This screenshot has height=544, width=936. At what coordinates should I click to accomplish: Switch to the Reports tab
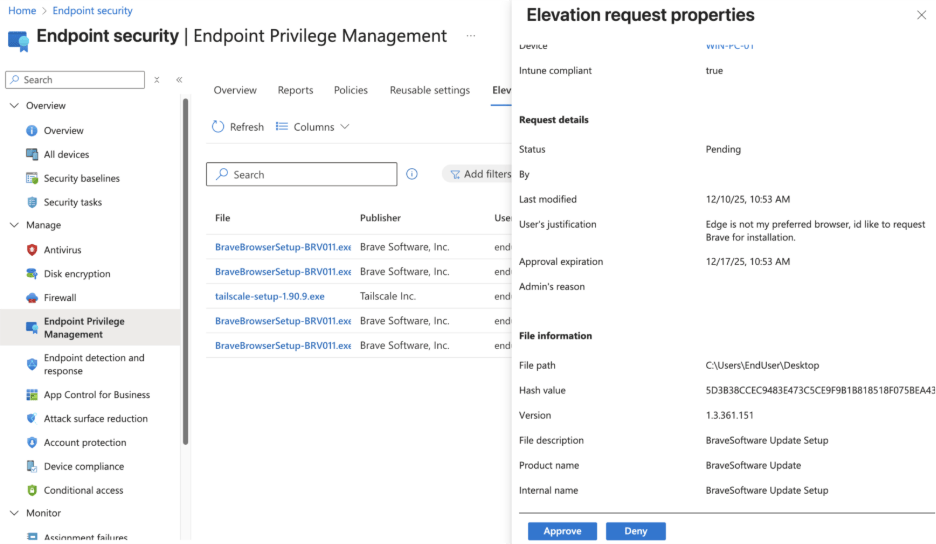(x=295, y=90)
